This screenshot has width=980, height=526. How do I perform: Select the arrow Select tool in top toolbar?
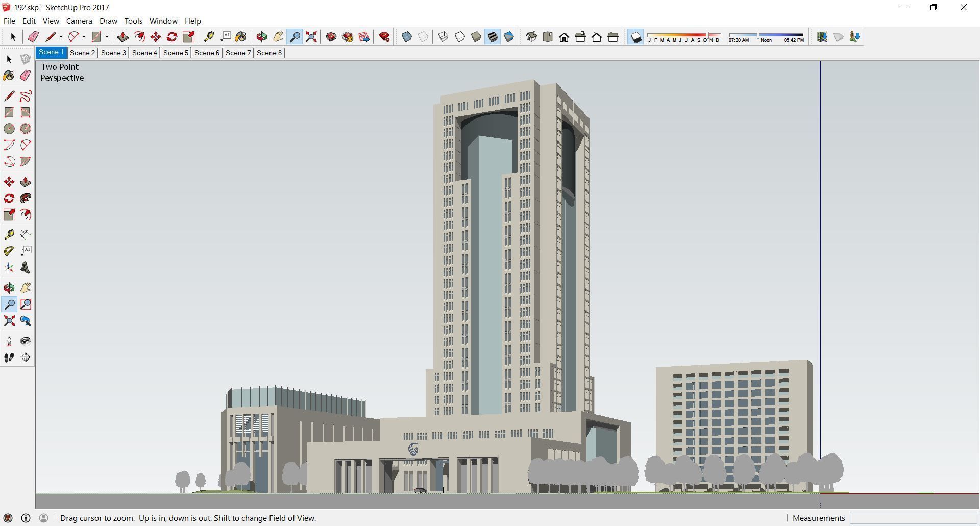(x=13, y=37)
